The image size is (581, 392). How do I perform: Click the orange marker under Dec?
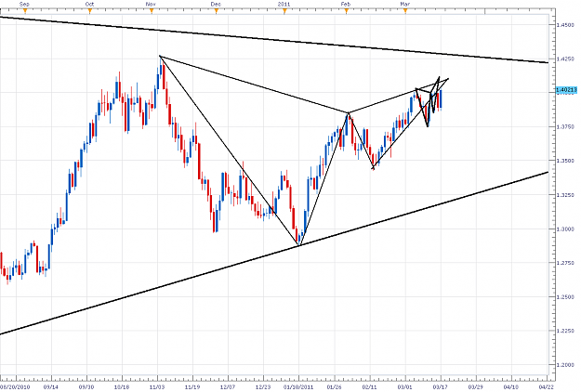coord(217,11)
